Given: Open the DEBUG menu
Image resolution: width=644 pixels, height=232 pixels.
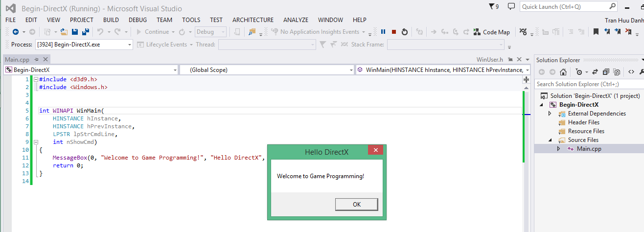Looking at the screenshot, I should click(138, 20).
